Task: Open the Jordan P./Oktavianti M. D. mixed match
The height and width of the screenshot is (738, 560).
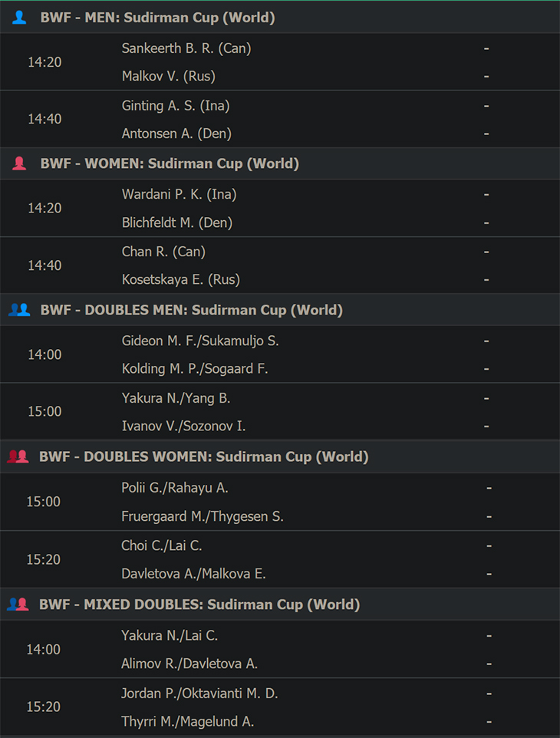Action: pyautogui.click(x=280, y=707)
